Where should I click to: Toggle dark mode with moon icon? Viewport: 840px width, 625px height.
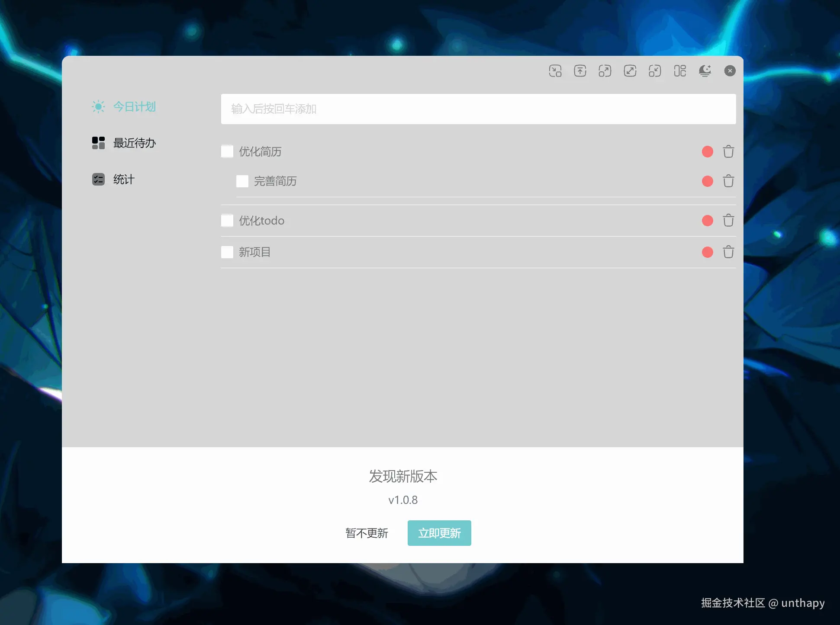tap(705, 71)
